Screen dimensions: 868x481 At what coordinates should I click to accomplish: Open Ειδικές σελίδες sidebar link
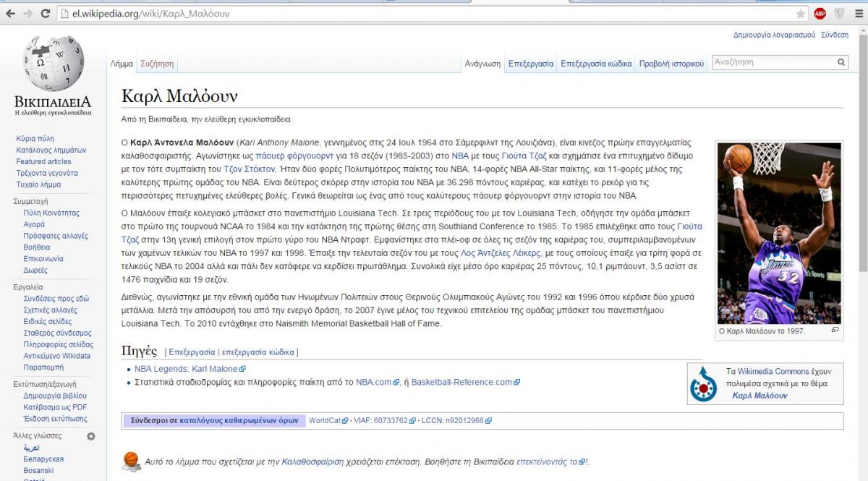point(48,321)
